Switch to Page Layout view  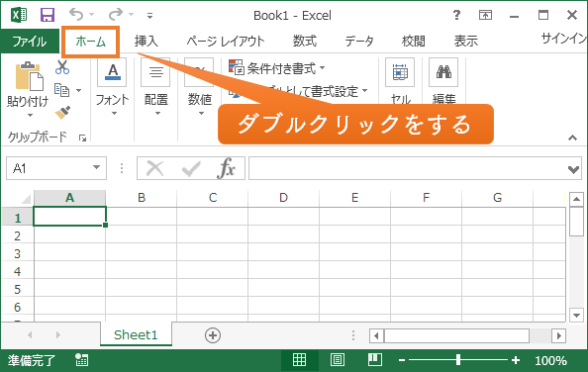coord(338,360)
